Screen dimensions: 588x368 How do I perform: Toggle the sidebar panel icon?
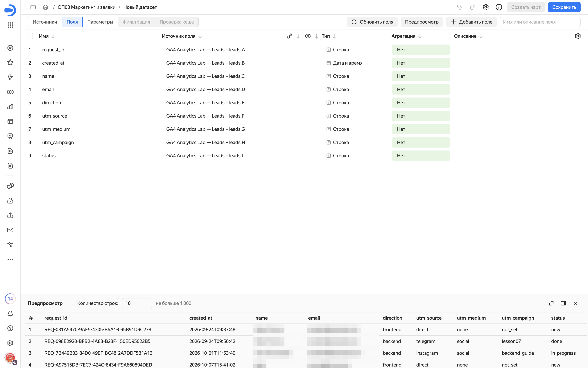[33, 7]
